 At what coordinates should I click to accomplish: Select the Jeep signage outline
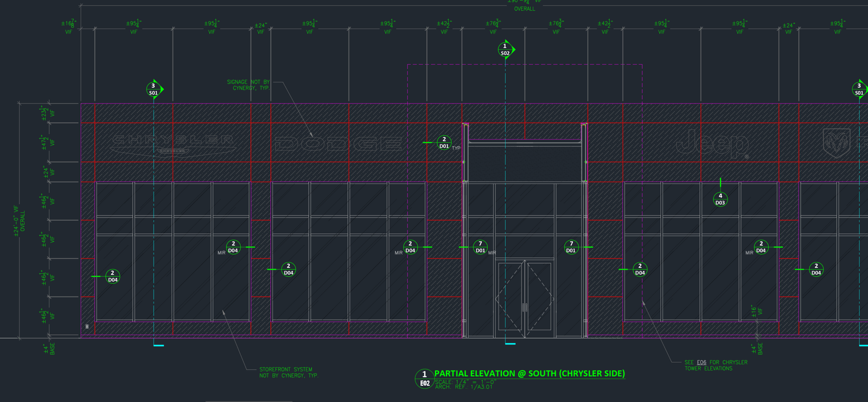pos(713,144)
